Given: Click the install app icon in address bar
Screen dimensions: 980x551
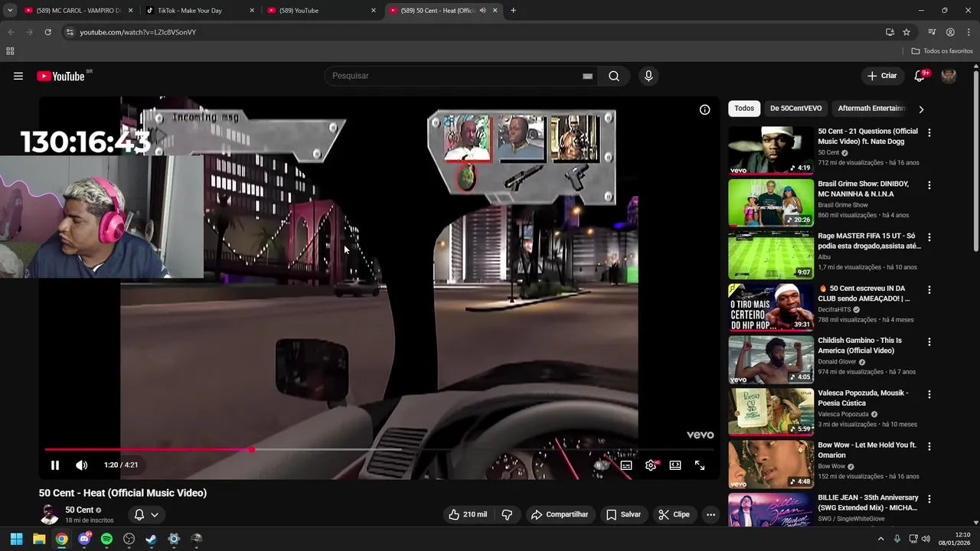Looking at the screenshot, I should (x=890, y=32).
